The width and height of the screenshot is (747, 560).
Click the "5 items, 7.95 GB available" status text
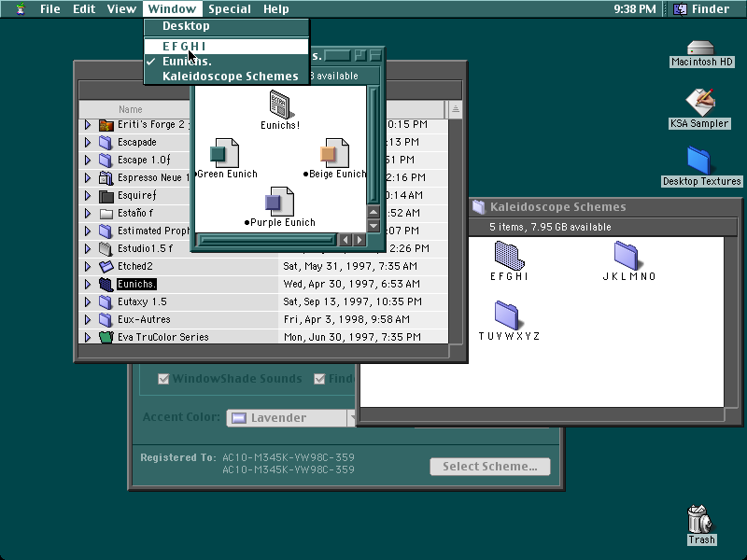click(550, 227)
